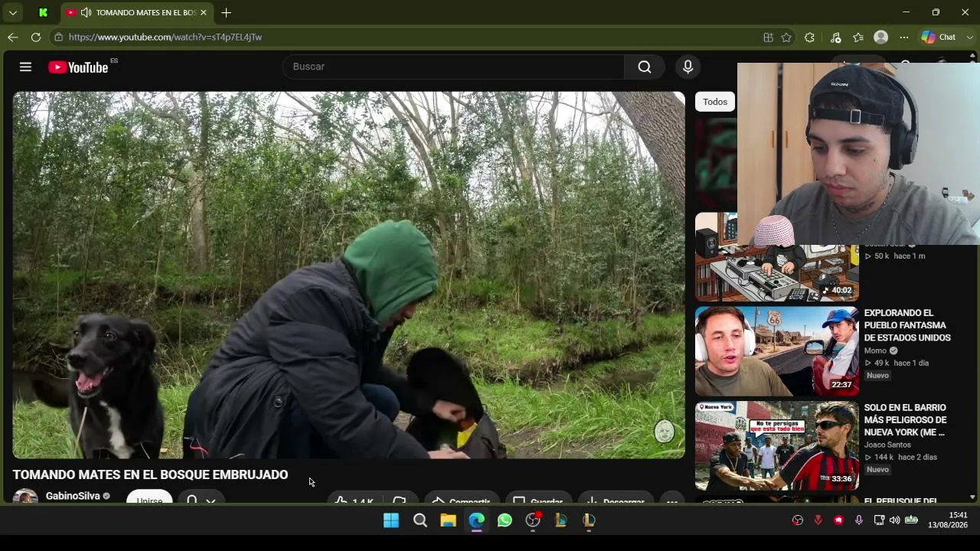The height and width of the screenshot is (551, 980).
Task: Open the music note toolbar icon
Action: [835, 37]
